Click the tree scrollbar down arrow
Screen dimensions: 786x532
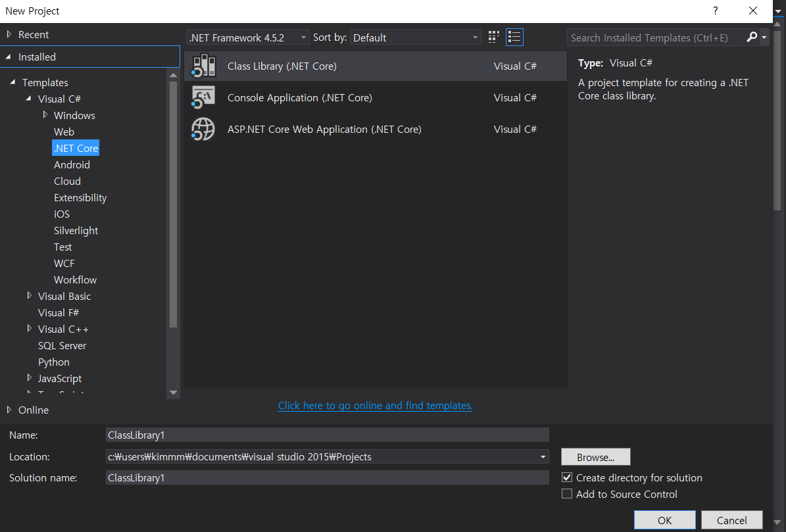[174, 393]
